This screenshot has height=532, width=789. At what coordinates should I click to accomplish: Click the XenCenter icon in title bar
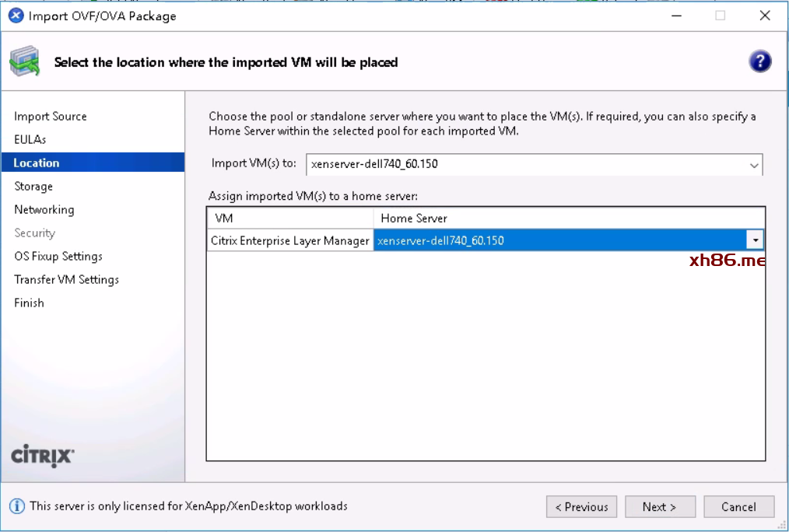click(16, 16)
